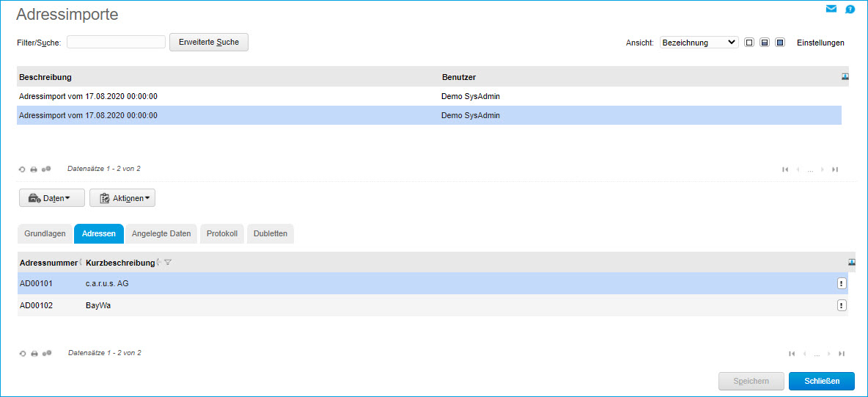Select address AD00101
The image size is (868, 397).
pos(36,284)
